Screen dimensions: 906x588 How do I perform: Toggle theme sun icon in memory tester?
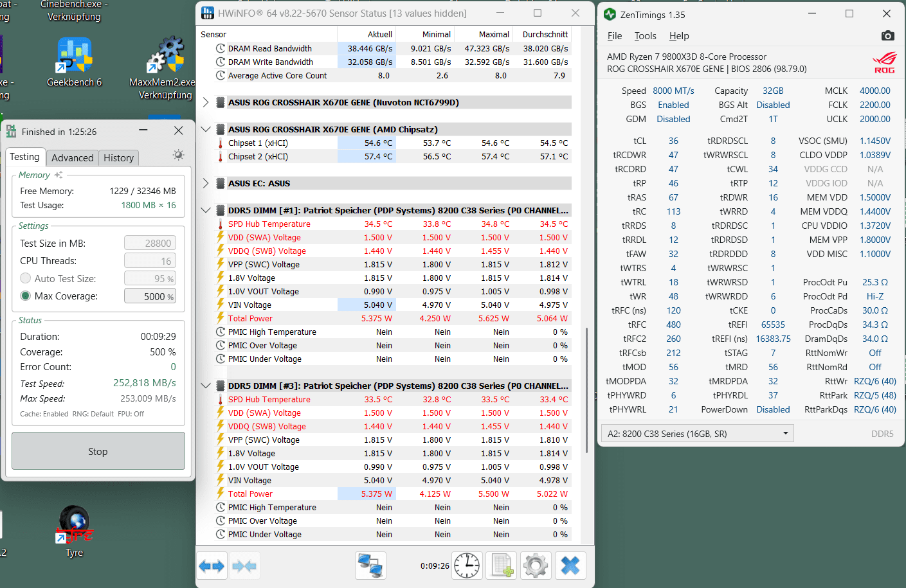point(178,155)
